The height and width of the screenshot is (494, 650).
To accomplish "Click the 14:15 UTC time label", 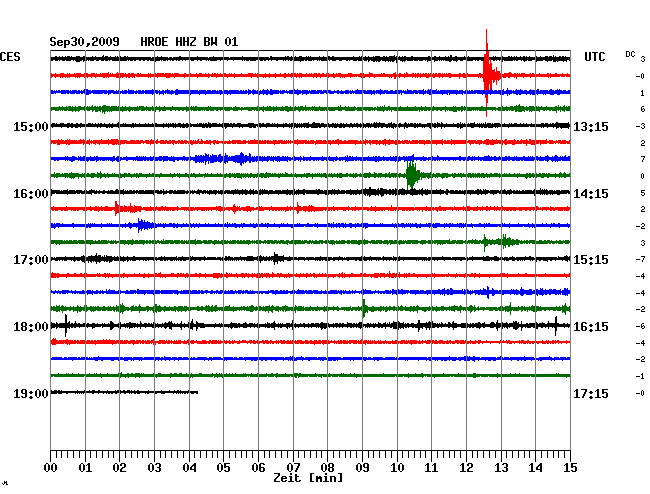I will click(591, 194).
